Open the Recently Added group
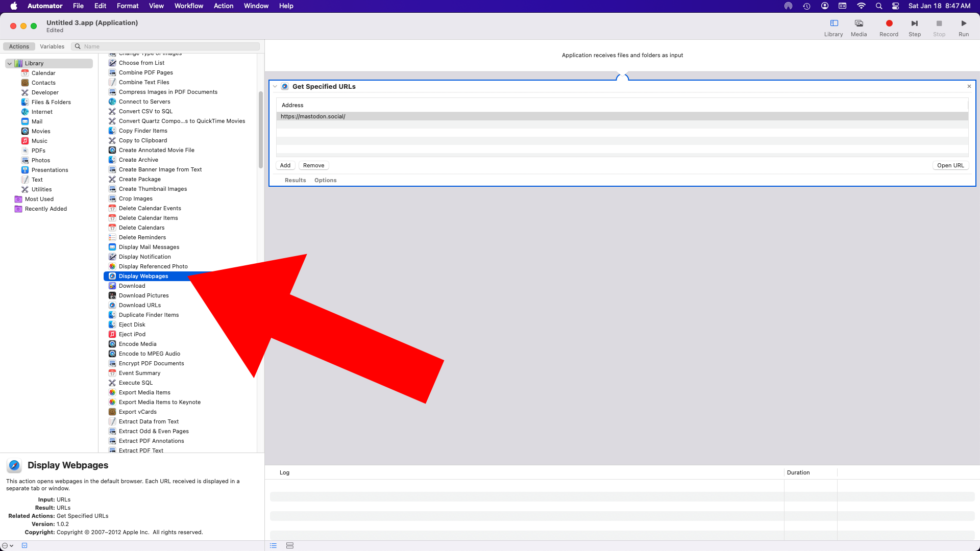The image size is (980, 551). 46,209
